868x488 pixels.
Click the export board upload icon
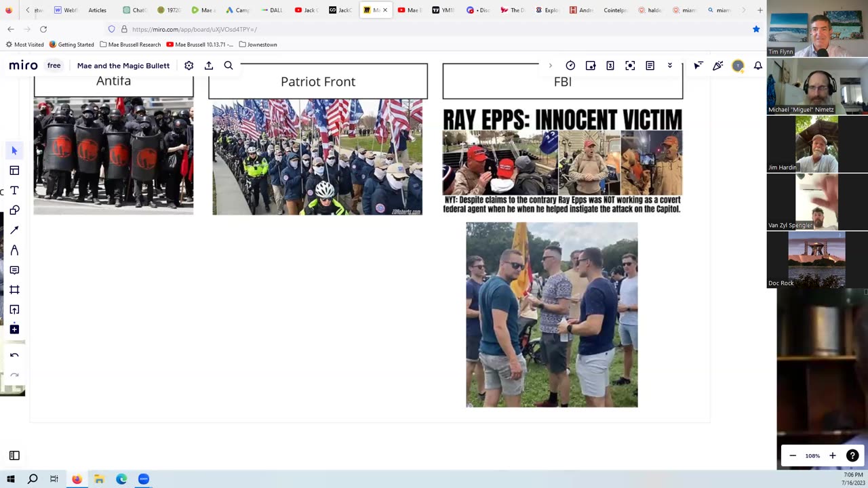tap(209, 66)
